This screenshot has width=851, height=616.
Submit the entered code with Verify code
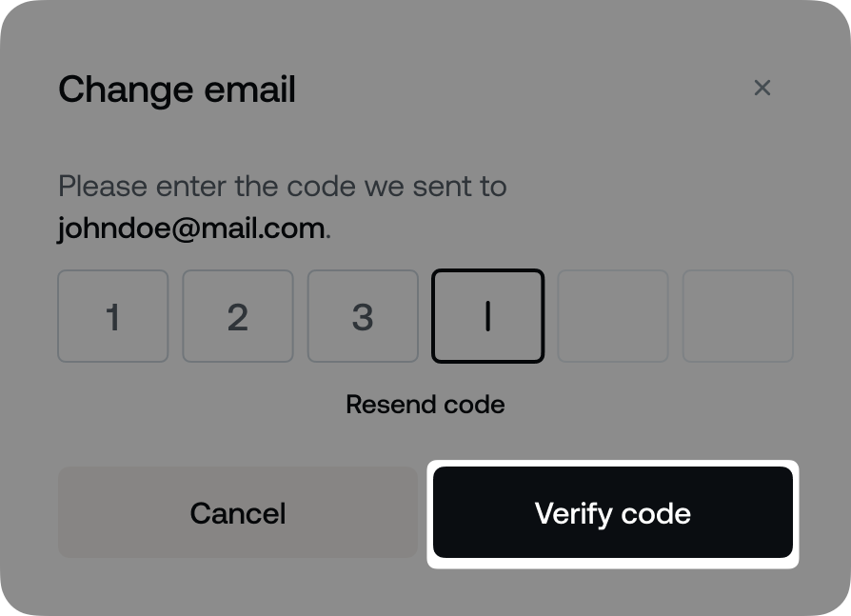(x=612, y=513)
